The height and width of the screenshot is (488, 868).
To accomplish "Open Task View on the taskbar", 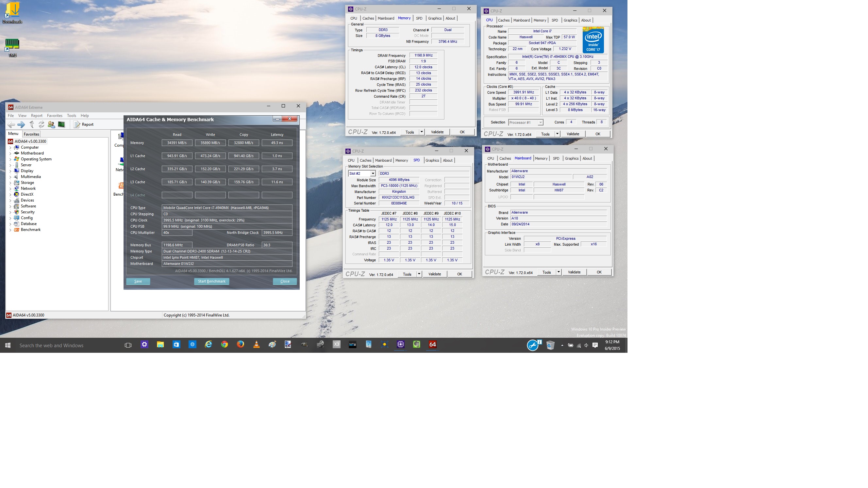I will 128,345.
